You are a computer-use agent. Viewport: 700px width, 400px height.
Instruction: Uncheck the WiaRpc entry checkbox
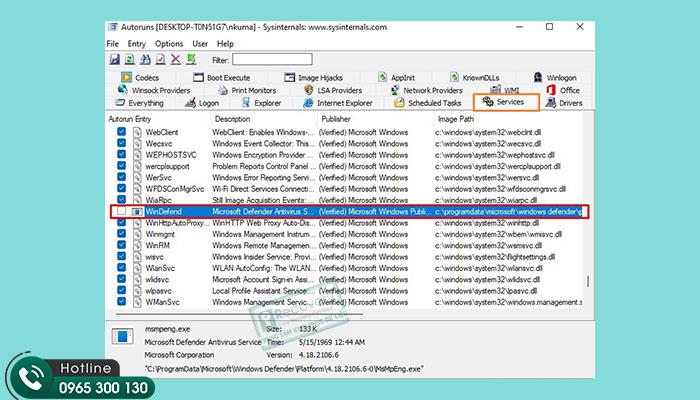(121, 200)
